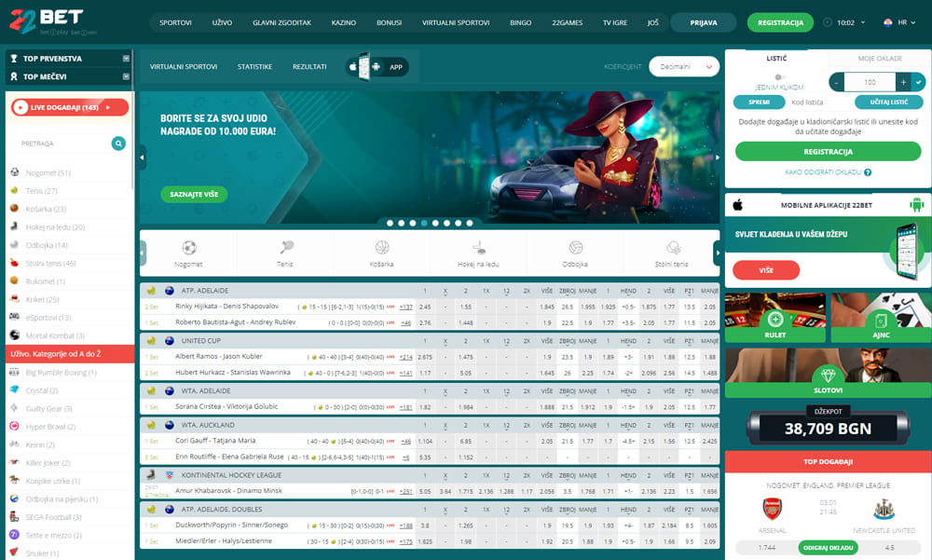Click the Odigraj okladu button
This screenshot has height=560, width=932.
828,548
